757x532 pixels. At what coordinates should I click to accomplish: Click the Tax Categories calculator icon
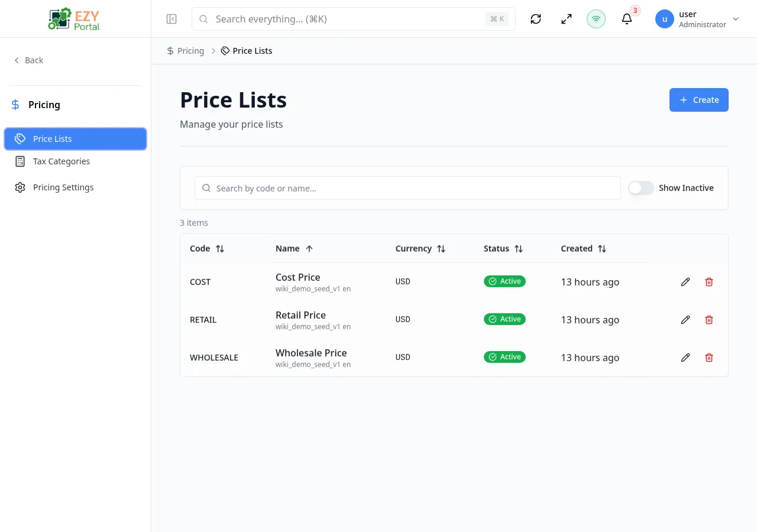(x=20, y=161)
